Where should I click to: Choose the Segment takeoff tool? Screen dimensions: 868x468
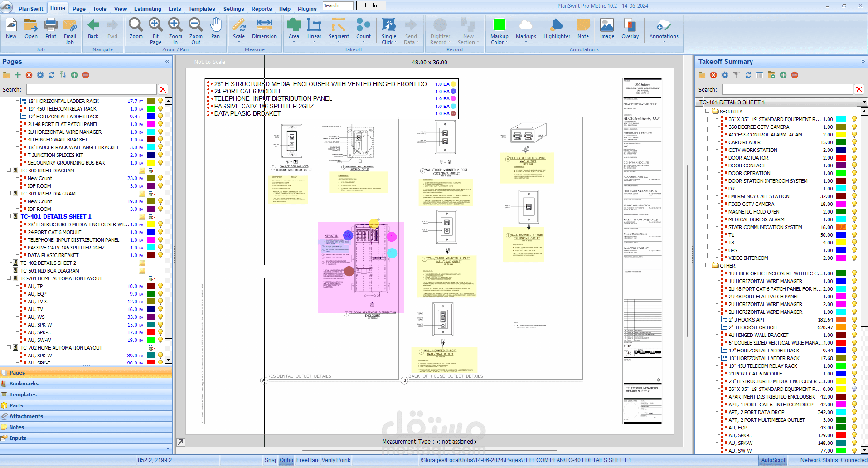point(339,30)
